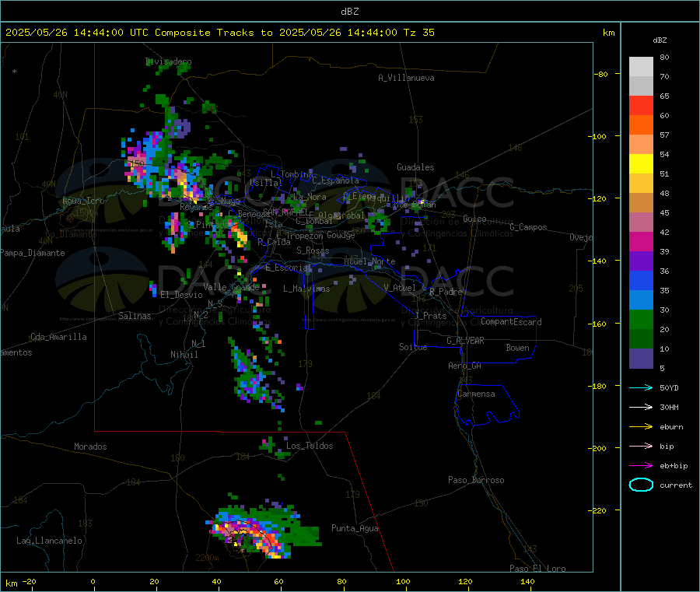Click the pink bip arrow in legend

(x=641, y=446)
